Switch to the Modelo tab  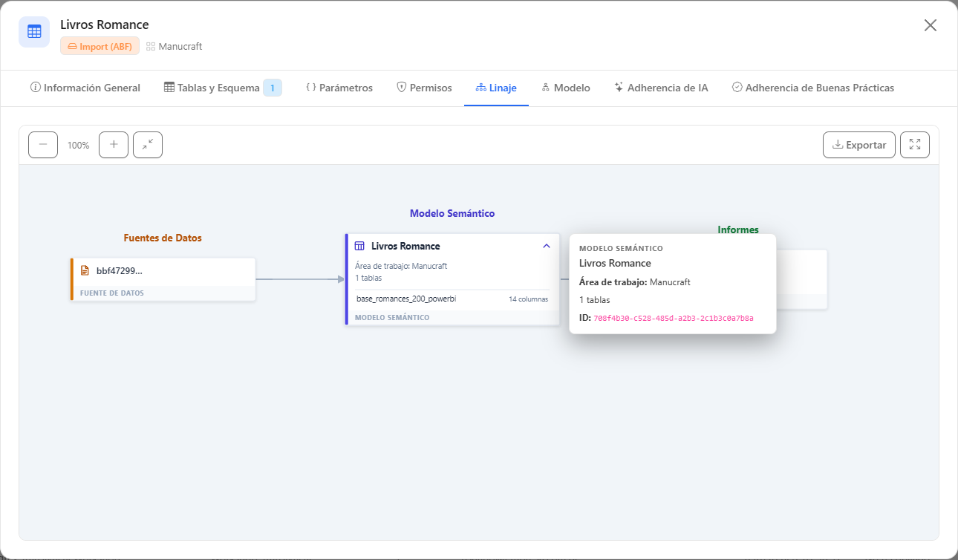pyautogui.click(x=566, y=88)
